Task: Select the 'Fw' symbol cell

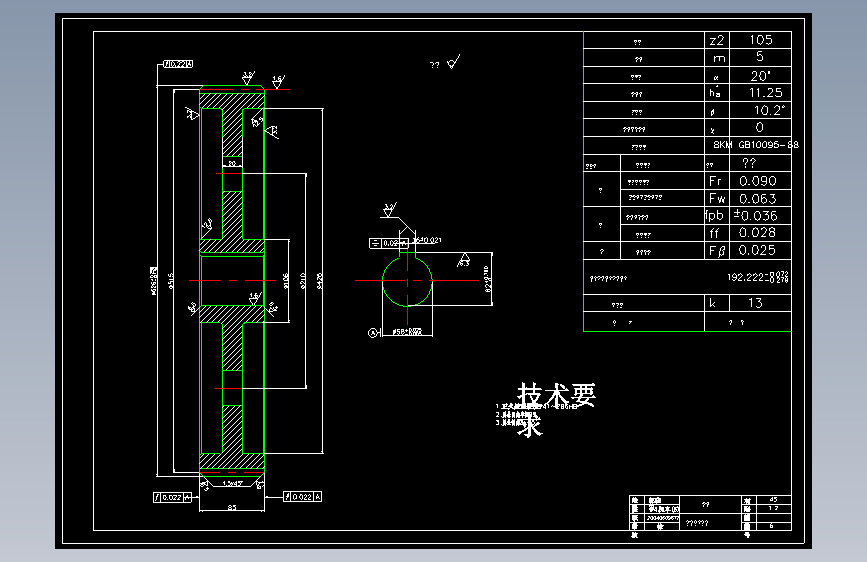Action: tap(717, 198)
